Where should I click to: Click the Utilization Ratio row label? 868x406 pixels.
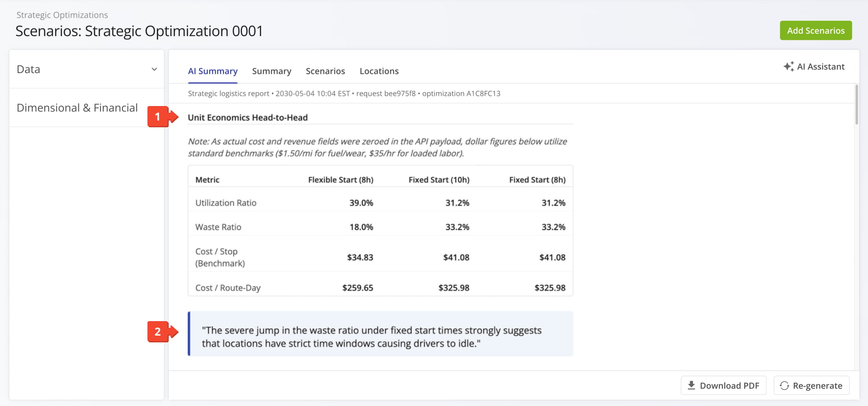[x=226, y=203]
